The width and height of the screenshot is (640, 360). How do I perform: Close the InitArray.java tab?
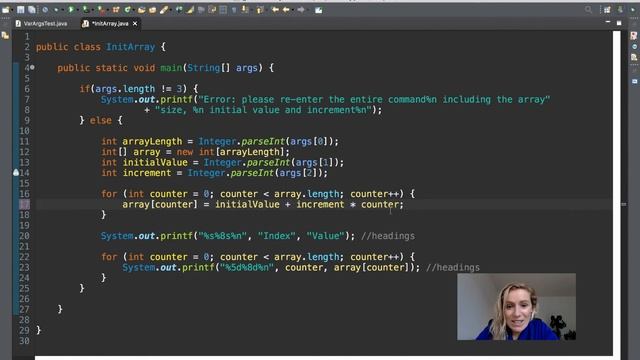click(x=135, y=24)
